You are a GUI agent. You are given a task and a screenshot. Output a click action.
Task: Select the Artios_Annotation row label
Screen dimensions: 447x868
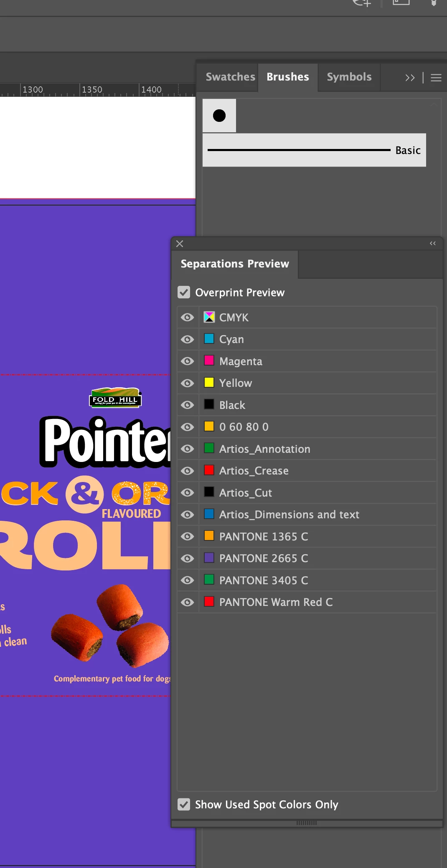coord(265,449)
